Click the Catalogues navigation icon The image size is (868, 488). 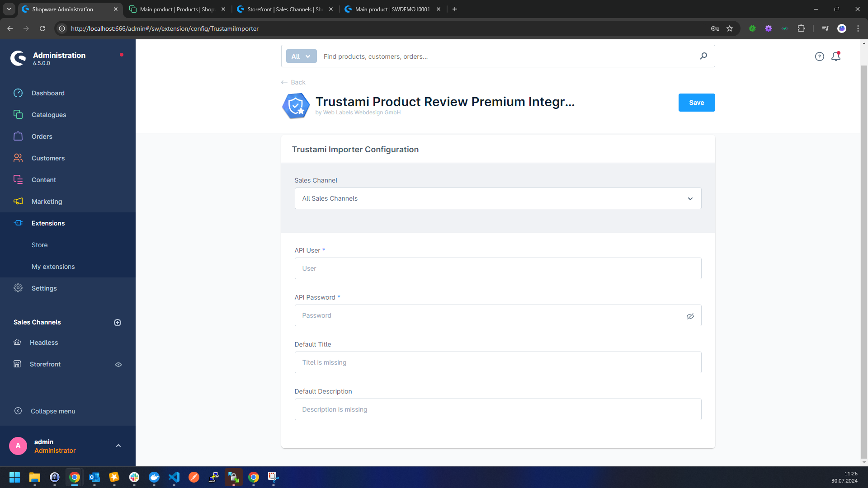18,114
